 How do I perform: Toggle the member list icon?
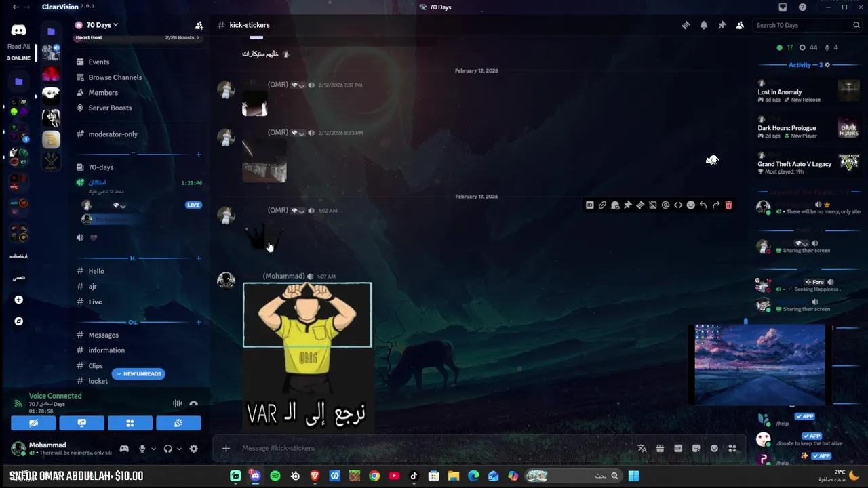[740, 25]
